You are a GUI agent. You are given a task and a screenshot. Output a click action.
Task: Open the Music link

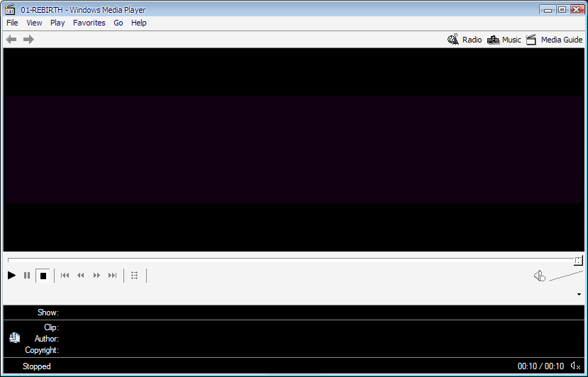click(x=511, y=40)
